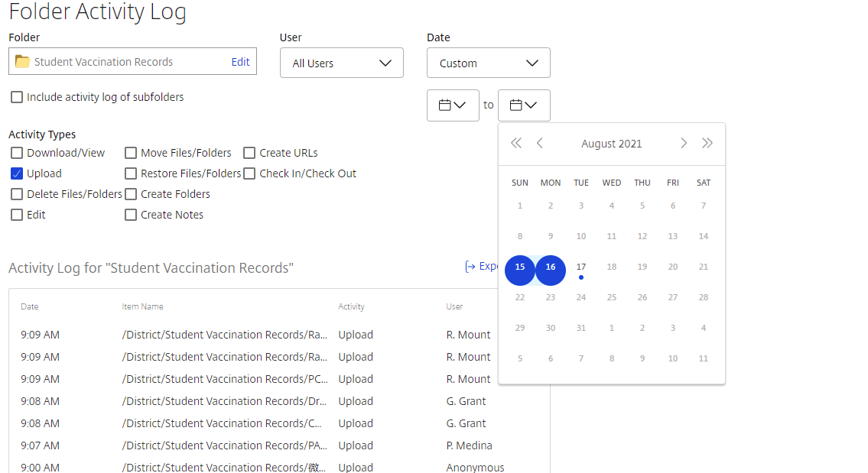Advance calendar to next month
This screenshot has width=868, height=473.
[x=684, y=144]
